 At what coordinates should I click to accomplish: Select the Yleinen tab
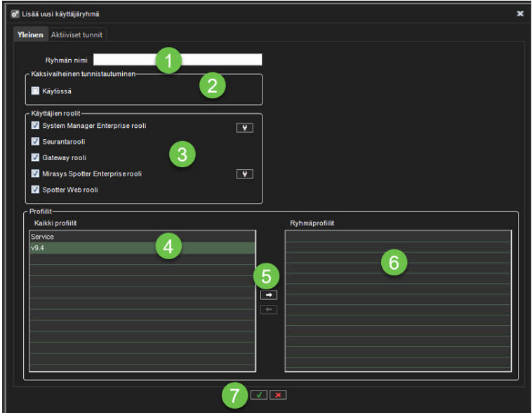click(30, 34)
